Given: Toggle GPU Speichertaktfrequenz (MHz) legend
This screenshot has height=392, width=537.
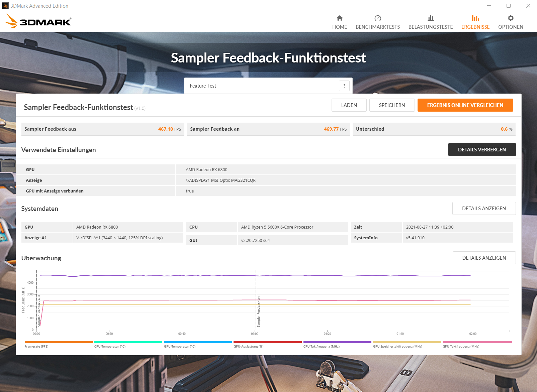Looking at the screenshot, I should click(x=407, y=345).
